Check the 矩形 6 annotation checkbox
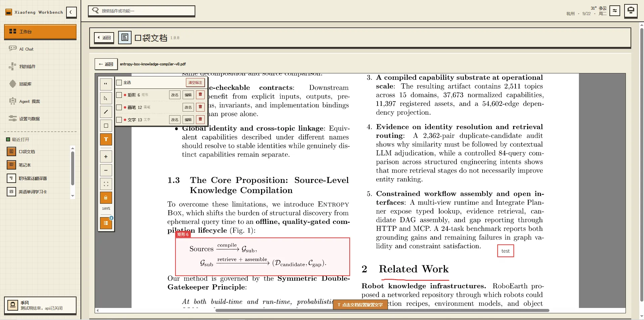This screenshot has width=644, height=320. [x=119, y=95]
